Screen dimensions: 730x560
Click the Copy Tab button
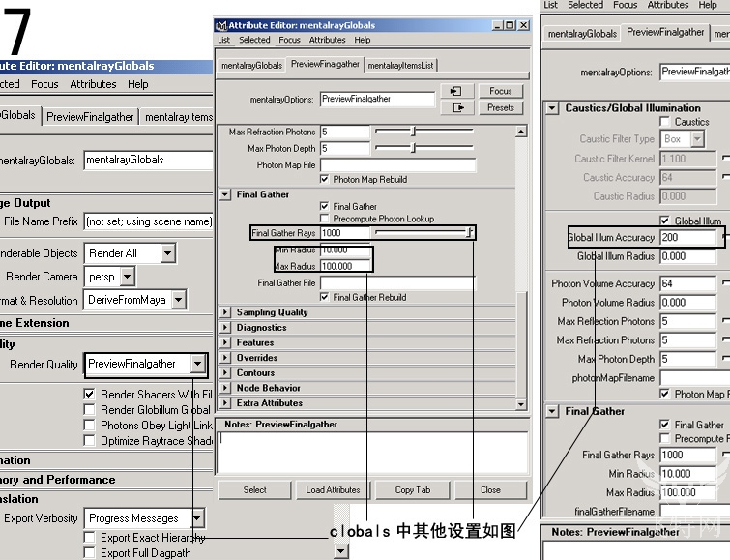(413, 490)
